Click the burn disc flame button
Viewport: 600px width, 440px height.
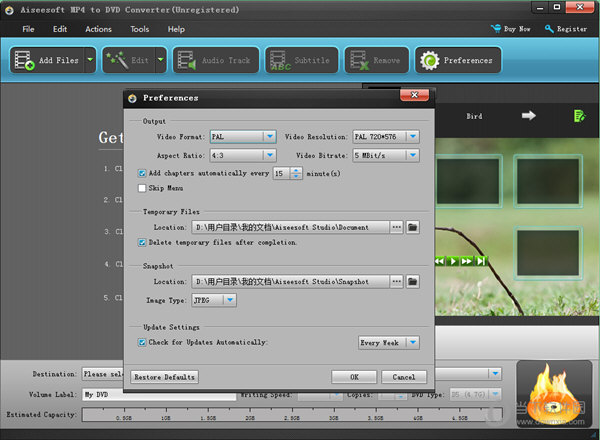click(554, 394)
